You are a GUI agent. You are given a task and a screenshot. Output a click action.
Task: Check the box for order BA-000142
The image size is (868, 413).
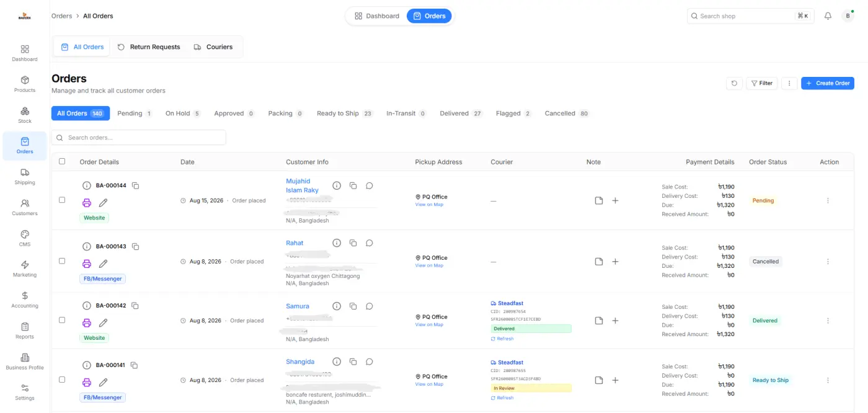point(62,320)
